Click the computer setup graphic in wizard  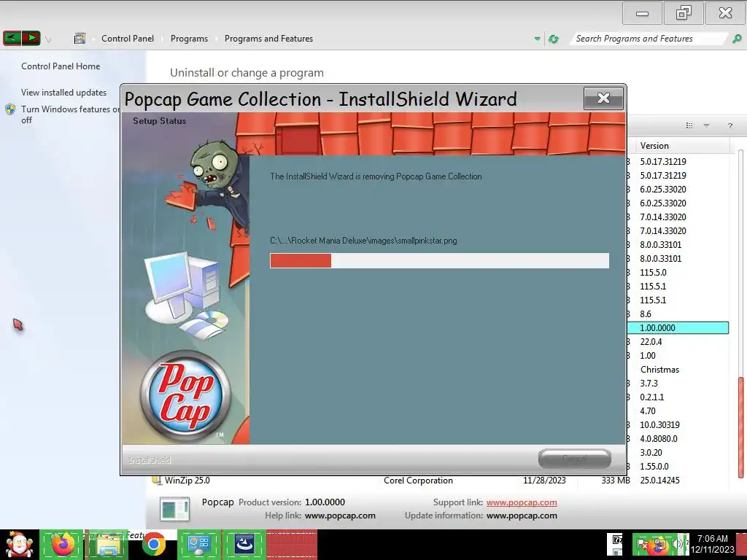tap(186, 295)
